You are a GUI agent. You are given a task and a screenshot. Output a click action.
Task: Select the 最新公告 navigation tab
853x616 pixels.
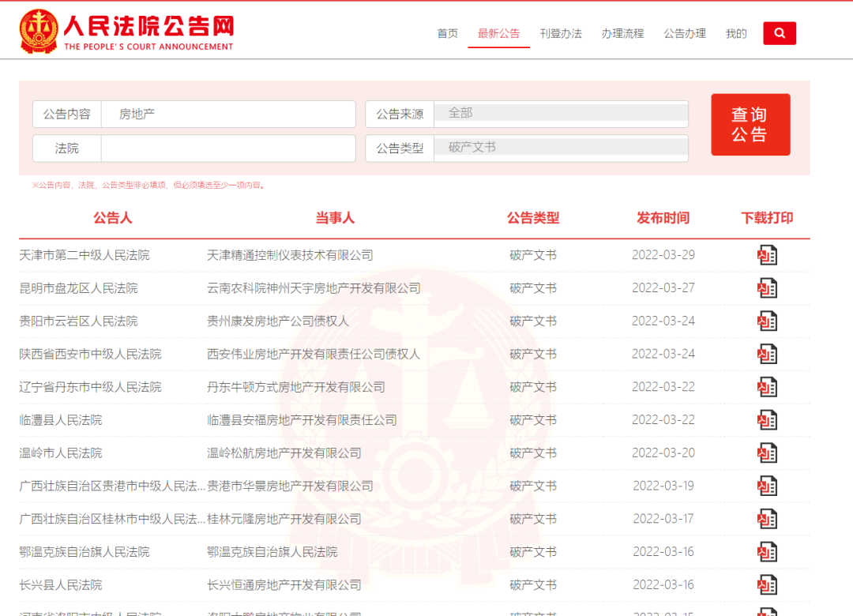pyautogui.click(x=498, y=33)
